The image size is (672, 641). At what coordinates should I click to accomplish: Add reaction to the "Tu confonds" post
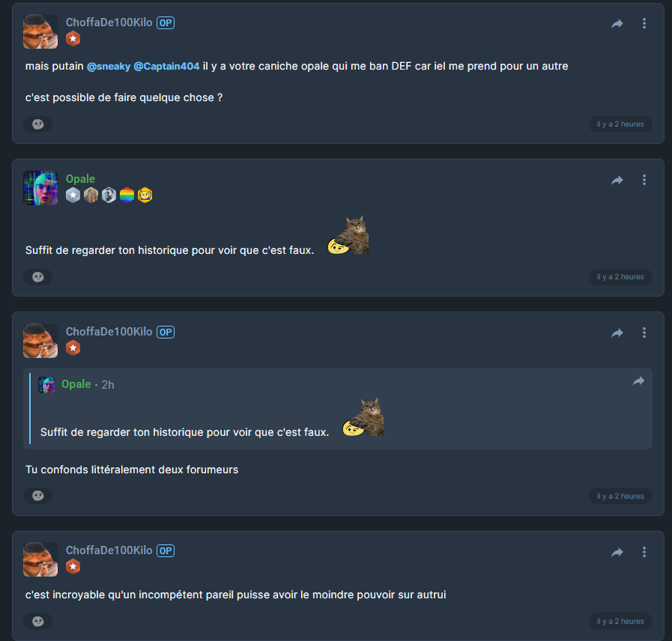click(x=38, y=496)
